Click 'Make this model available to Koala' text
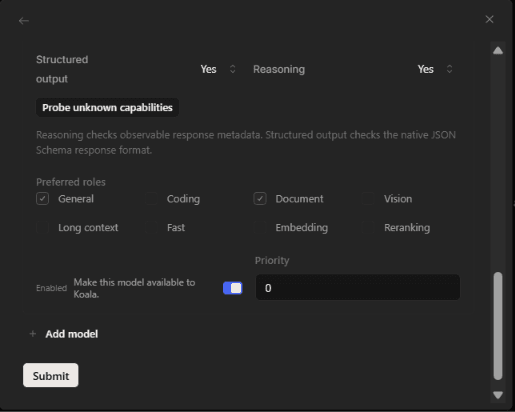515x412 pixels. 134,288
